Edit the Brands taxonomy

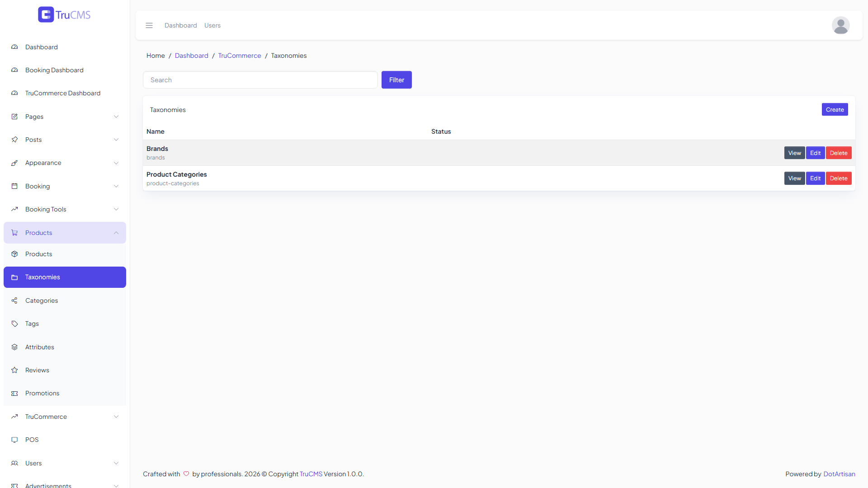tap(815, 153)
